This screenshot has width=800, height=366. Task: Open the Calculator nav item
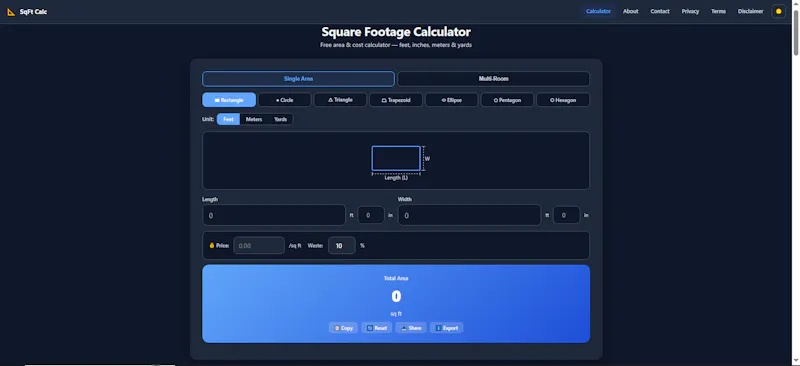pyautogui.click(x=598, y=11)
